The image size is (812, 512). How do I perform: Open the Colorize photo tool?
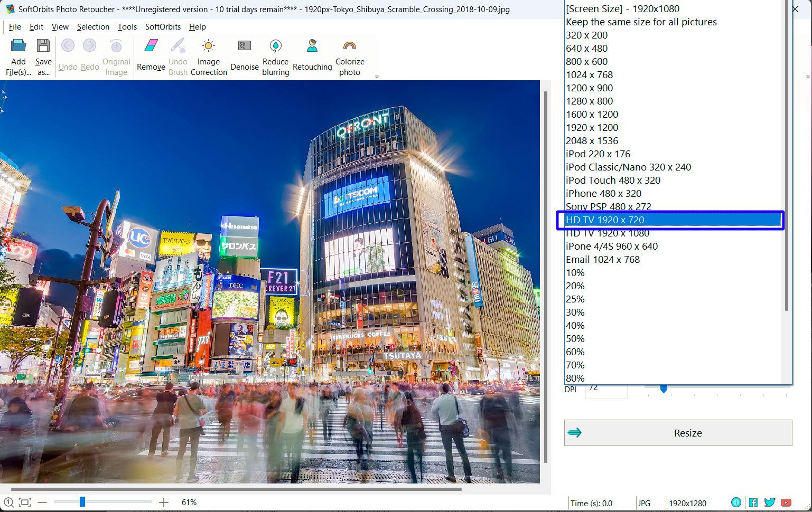(x=349, y=55)
